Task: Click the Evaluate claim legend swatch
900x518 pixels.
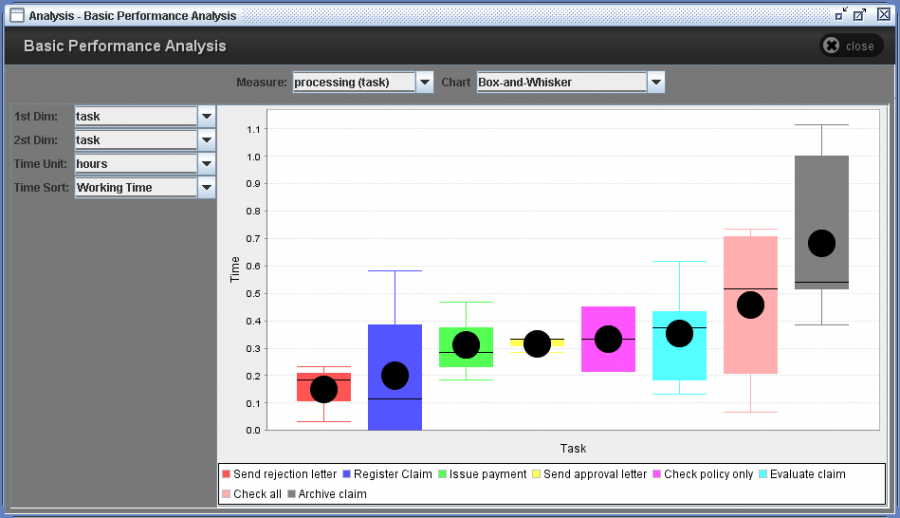Action: point(764,474)
